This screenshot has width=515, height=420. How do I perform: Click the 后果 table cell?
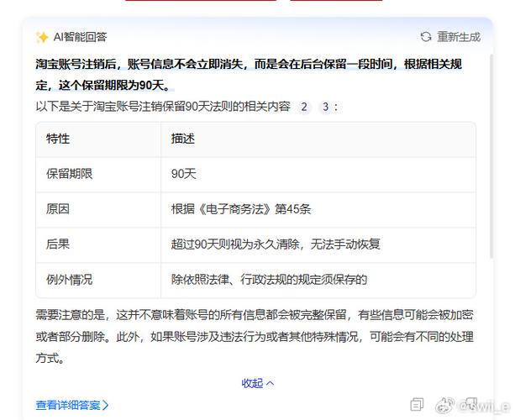pos(98,244)
